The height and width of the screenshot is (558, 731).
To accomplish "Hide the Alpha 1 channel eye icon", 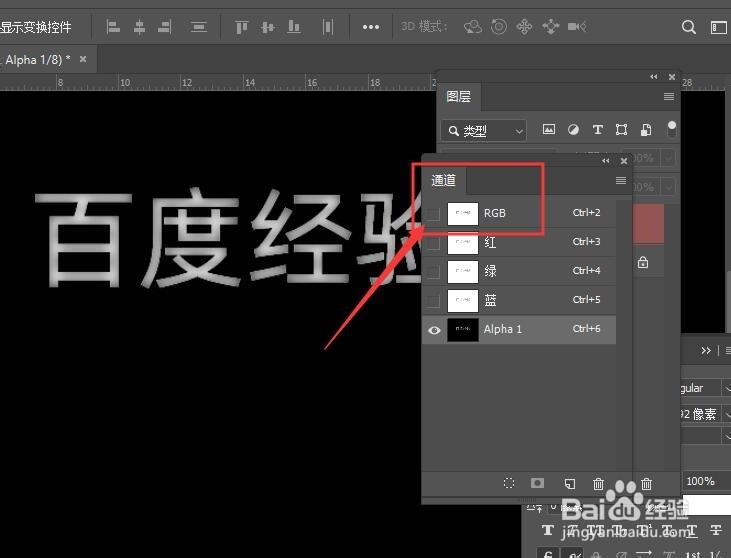I will (x=434, y=330).
